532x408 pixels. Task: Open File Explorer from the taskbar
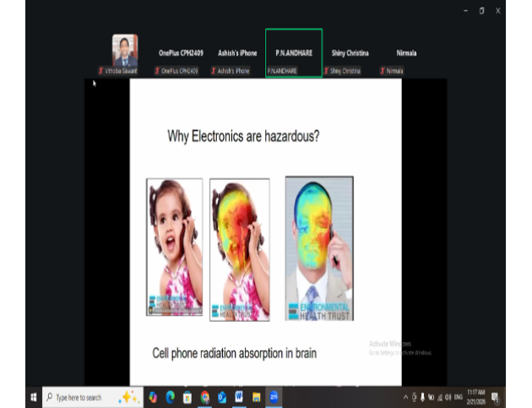click(x=256, y=397)
